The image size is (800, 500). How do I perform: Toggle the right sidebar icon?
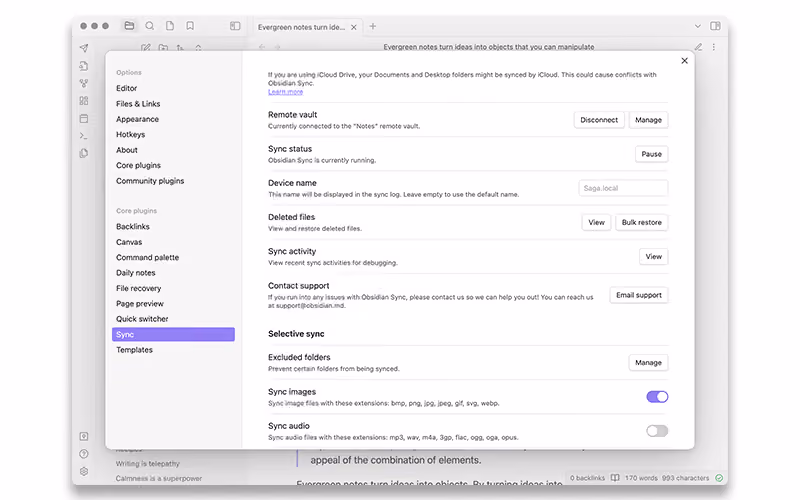pyautogui.click(x=715, y=26)
